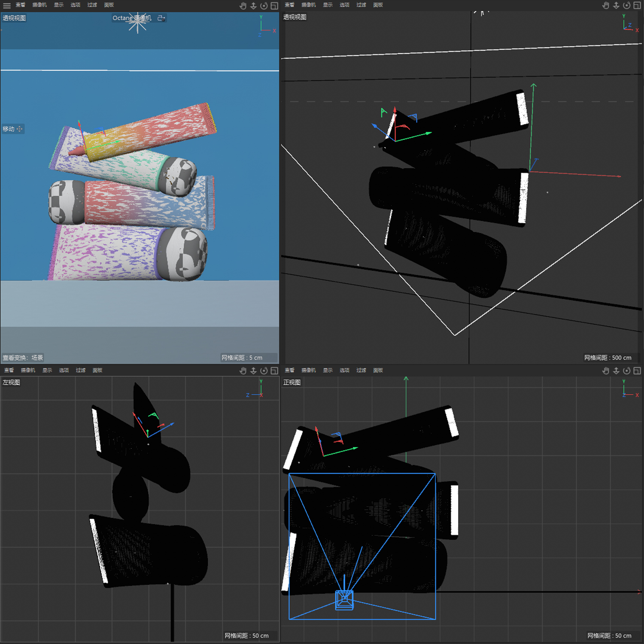Open 显示 menu in Octane camera viewport
Screen dimensions: 644x644
click(x=59, y=5)
